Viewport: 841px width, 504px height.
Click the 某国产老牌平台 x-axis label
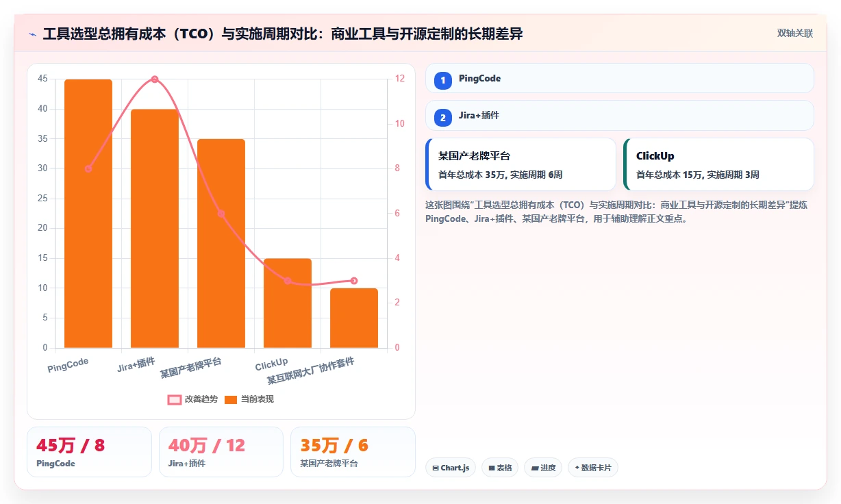(191, 368)
